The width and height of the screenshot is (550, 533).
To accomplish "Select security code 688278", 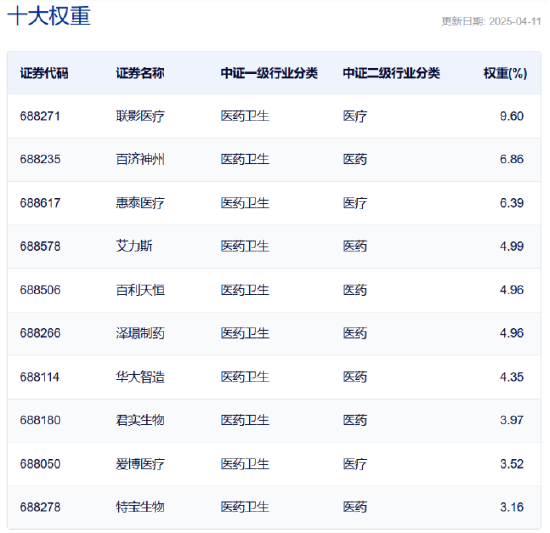I will coord(40,507).
